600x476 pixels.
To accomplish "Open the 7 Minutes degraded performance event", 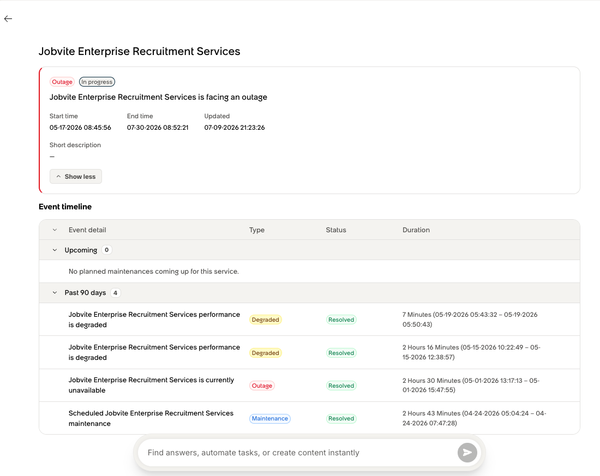I will pos(310,320).
